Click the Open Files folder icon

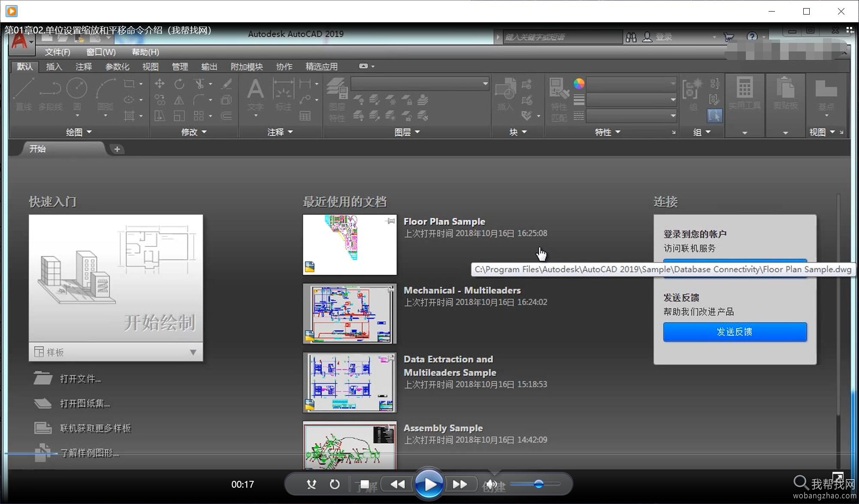tap(43, 379)
